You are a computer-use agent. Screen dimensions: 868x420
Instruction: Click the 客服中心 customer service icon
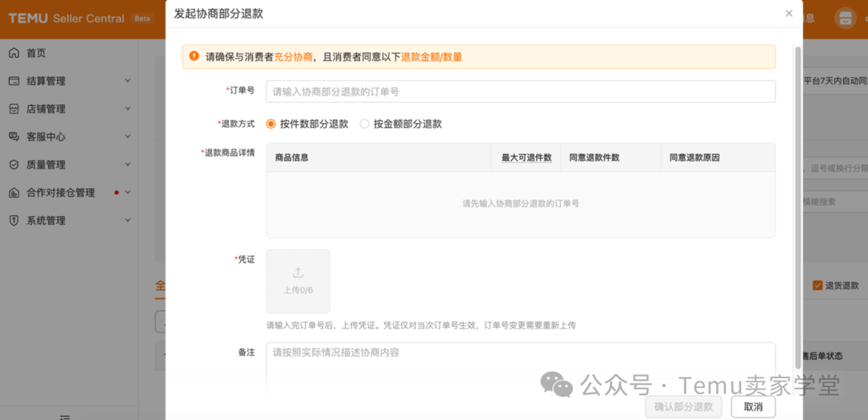tap(14, 137)
